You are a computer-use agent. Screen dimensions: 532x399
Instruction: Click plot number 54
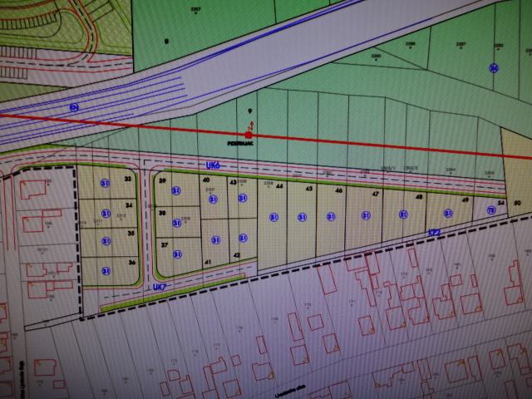pos(500,203)
